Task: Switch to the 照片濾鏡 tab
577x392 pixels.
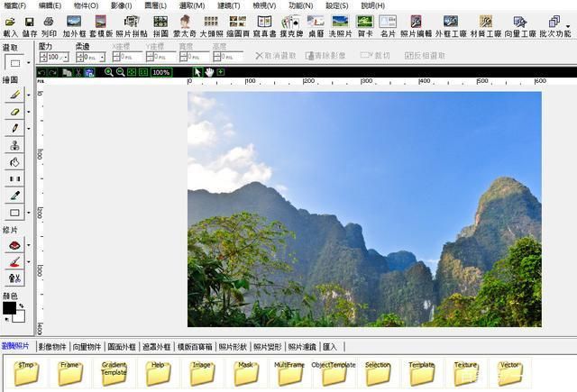Action: pos(303,346)
